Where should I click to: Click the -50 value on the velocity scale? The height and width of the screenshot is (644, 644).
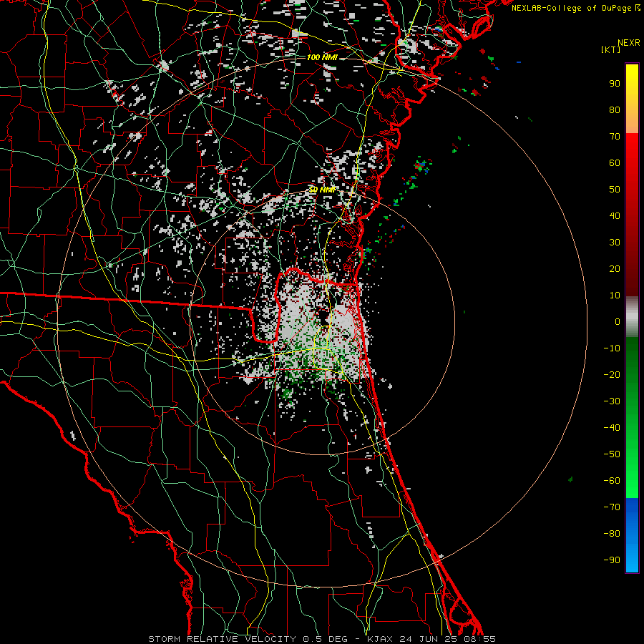coord(612,454)
